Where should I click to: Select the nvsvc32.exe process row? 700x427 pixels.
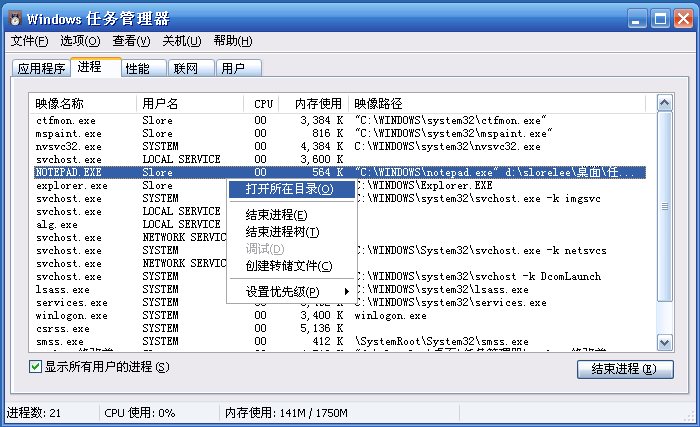tap(340, 147)
